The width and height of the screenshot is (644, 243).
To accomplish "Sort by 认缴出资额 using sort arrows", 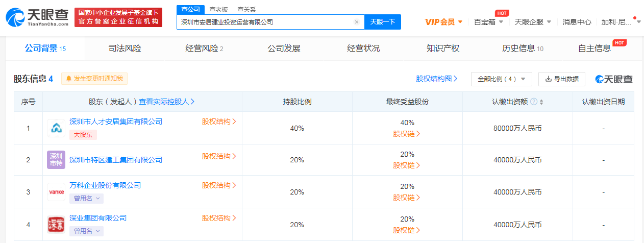I will (541, 102).
